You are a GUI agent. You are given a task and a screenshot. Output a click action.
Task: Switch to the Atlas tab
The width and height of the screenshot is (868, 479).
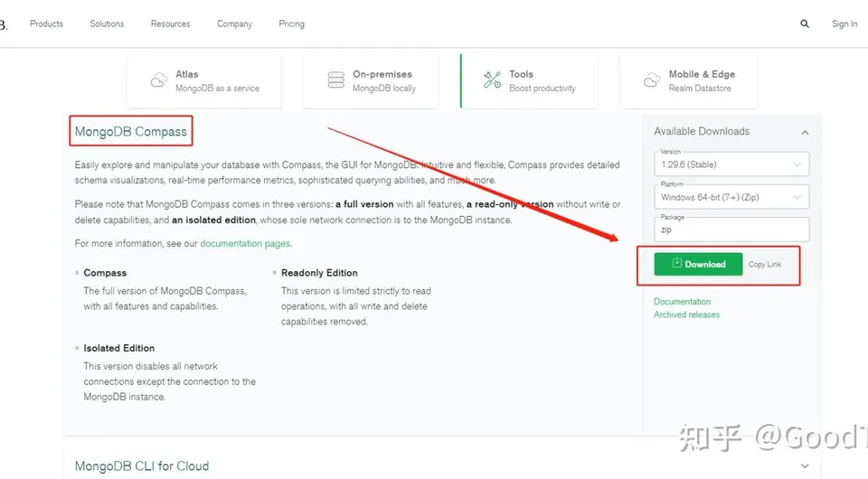coord(204,80)
